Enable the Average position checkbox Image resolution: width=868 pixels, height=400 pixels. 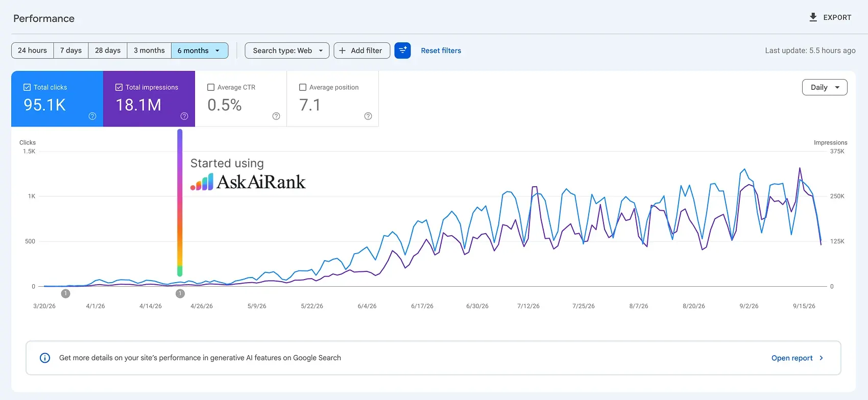click(x=303, y=87)
